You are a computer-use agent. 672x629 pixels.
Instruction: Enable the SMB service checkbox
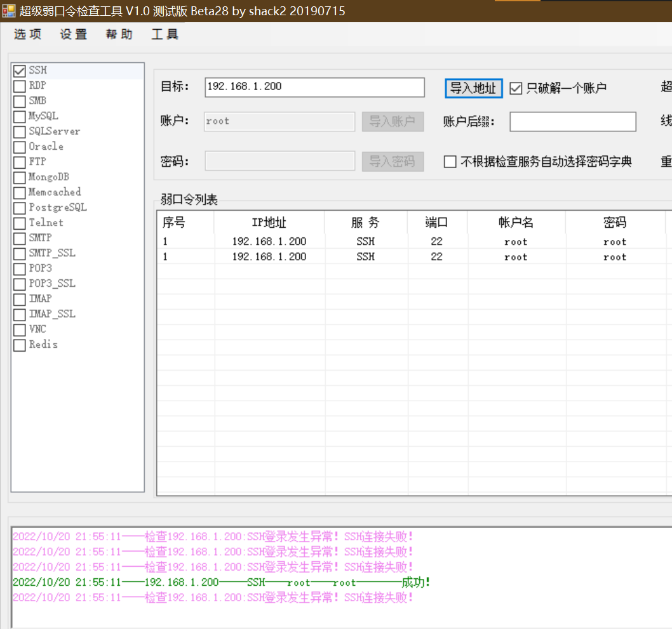pyautogui.click(x=20, y=101)
